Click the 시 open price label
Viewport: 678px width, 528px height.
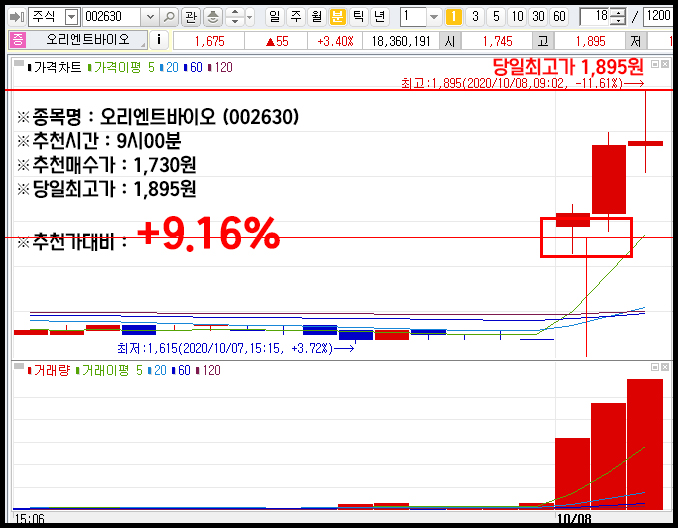(450, 41)
